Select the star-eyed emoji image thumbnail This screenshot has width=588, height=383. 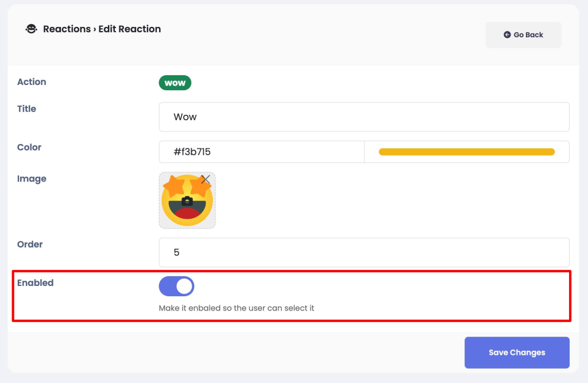[187, 200]
